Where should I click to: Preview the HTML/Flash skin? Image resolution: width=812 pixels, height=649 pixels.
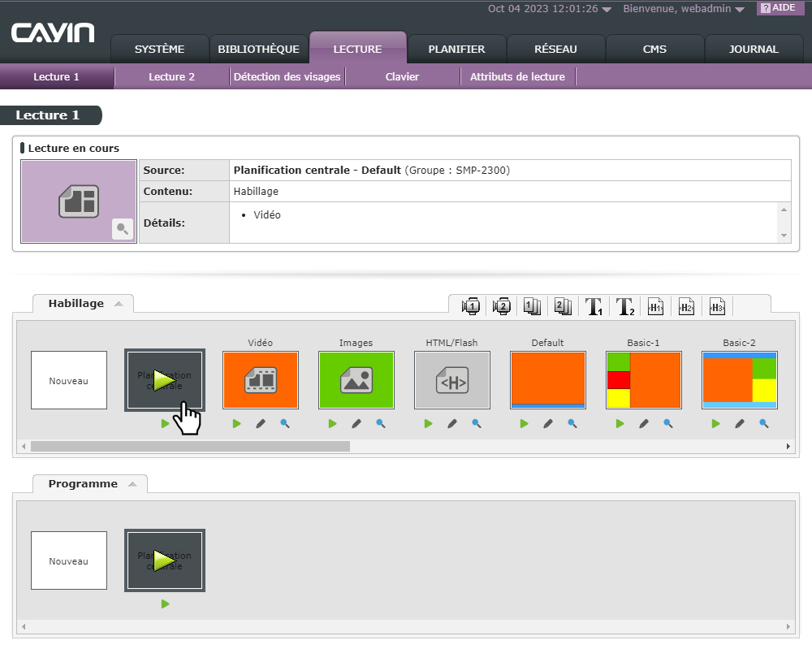pyautogui.click(x=477, y=424)
